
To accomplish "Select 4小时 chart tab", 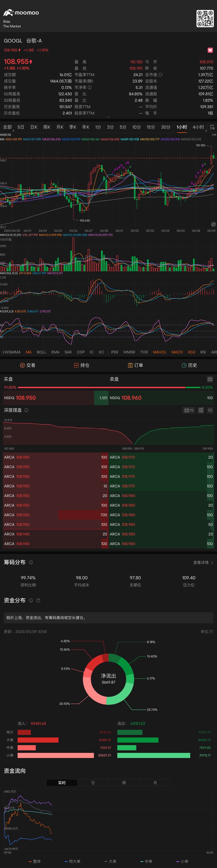I will pyautogui.click(x=199, y=127).
